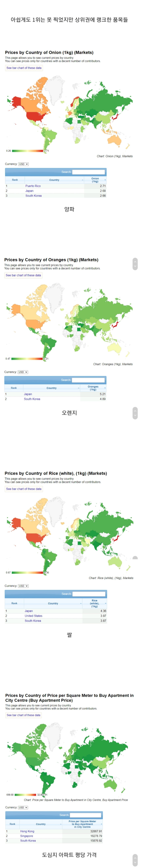Click the Search field in the Onion table
Viewport: 141px width, 868px height.
click(89, 172)
